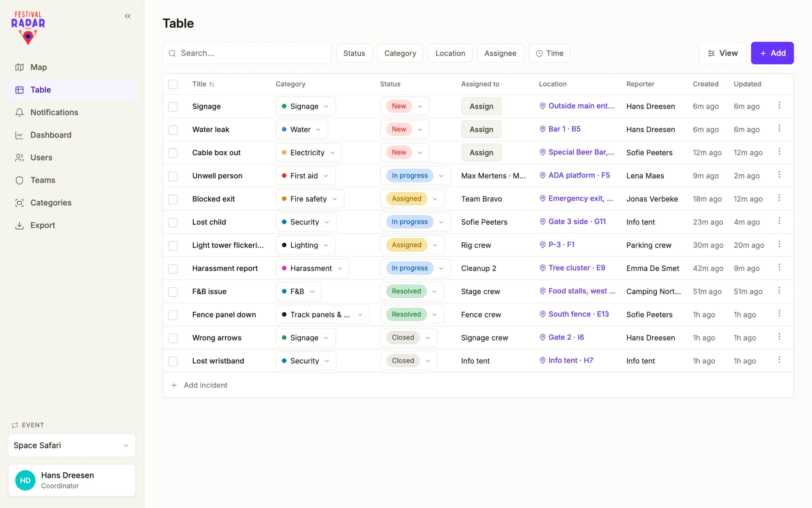Focus the Search input field
This screenshot has width=812, height=508.
tap(247, 53)
